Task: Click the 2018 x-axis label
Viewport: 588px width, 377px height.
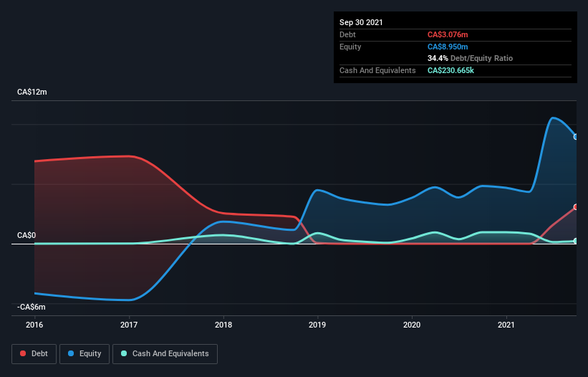Action: coord(223,325)
